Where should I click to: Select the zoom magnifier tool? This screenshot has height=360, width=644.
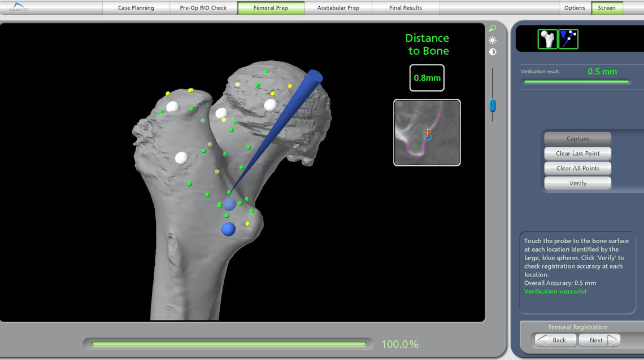point(493,28)
